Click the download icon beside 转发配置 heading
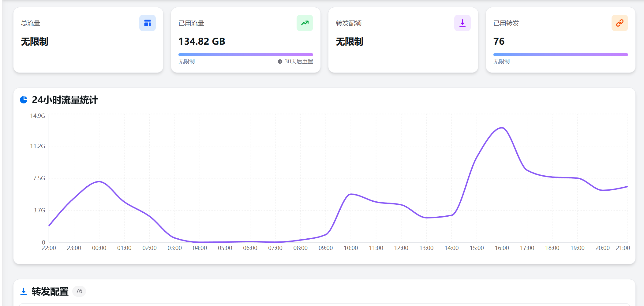Image resolution: width=644 pixels, height=306 pixels. pyautogui.click(x=24, y=291)
